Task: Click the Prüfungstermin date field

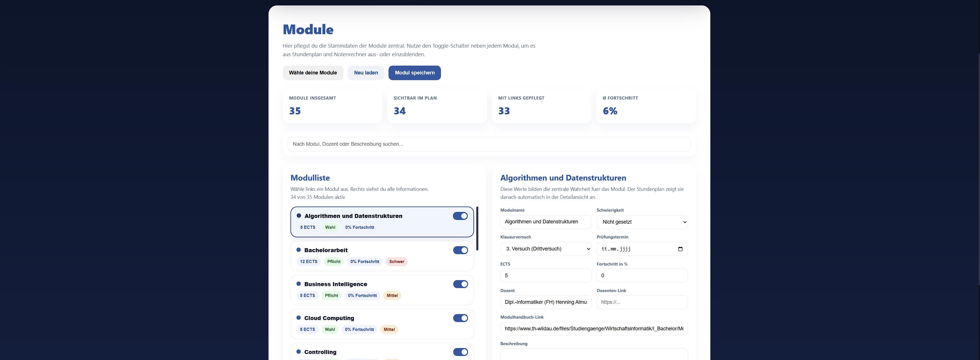Action: [x=642, y=249]
